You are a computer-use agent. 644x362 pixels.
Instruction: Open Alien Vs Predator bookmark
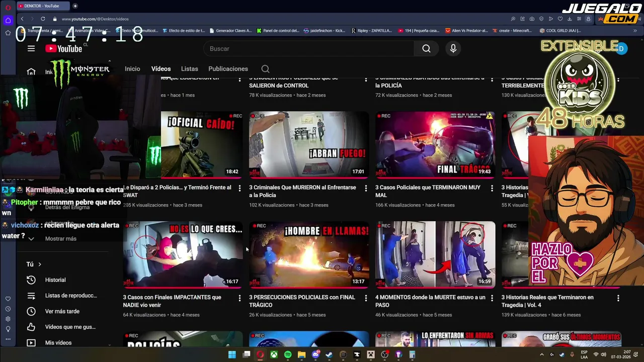[x=466, y=31]
